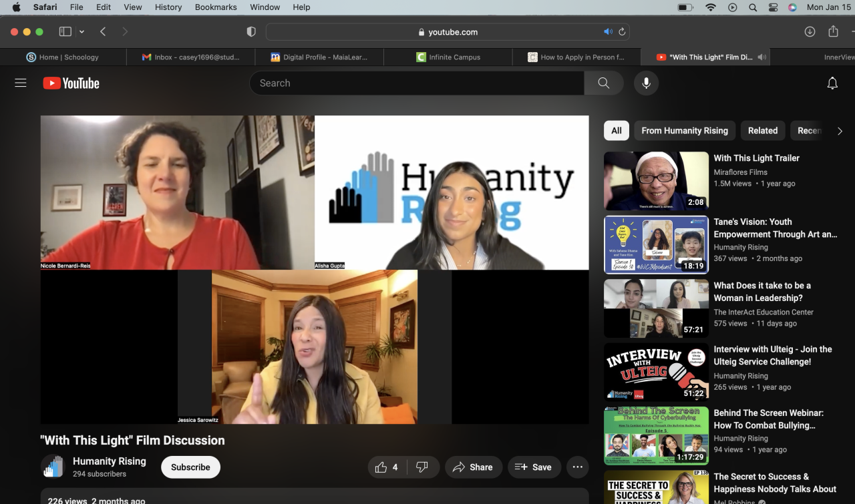This screenshot has height=504, width=855.
Task: Open the Woman in Leadership thumbnail
Action: coord(656,308)
